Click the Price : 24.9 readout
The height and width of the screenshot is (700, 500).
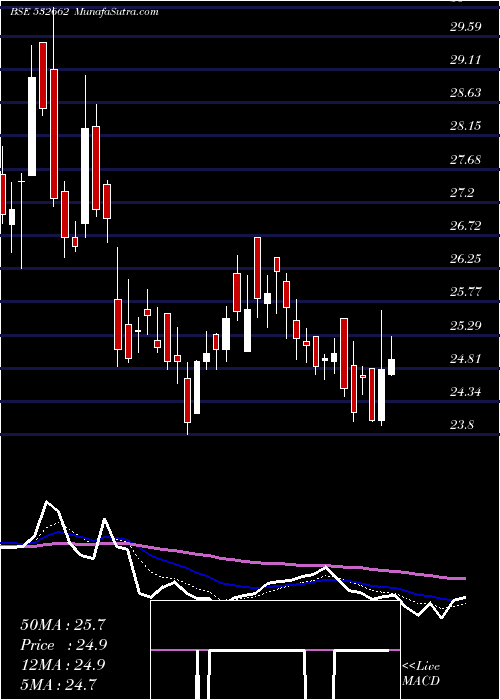[63, 645]
